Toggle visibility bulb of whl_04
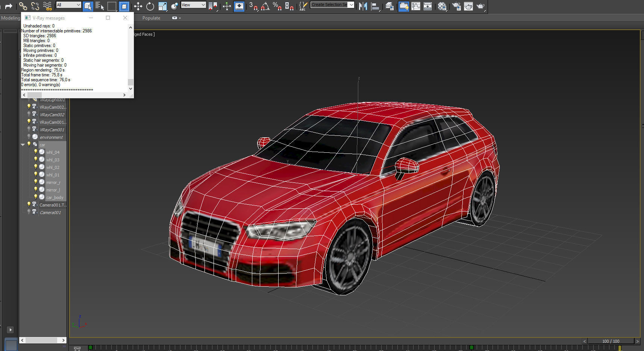 (36, 152)
